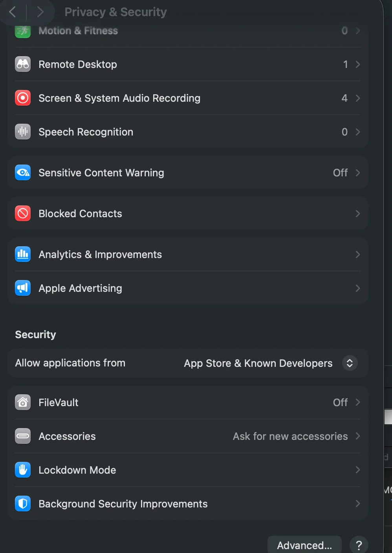Click the Motion & Fitness green icon
392x553 pixels.
[23, 31]
